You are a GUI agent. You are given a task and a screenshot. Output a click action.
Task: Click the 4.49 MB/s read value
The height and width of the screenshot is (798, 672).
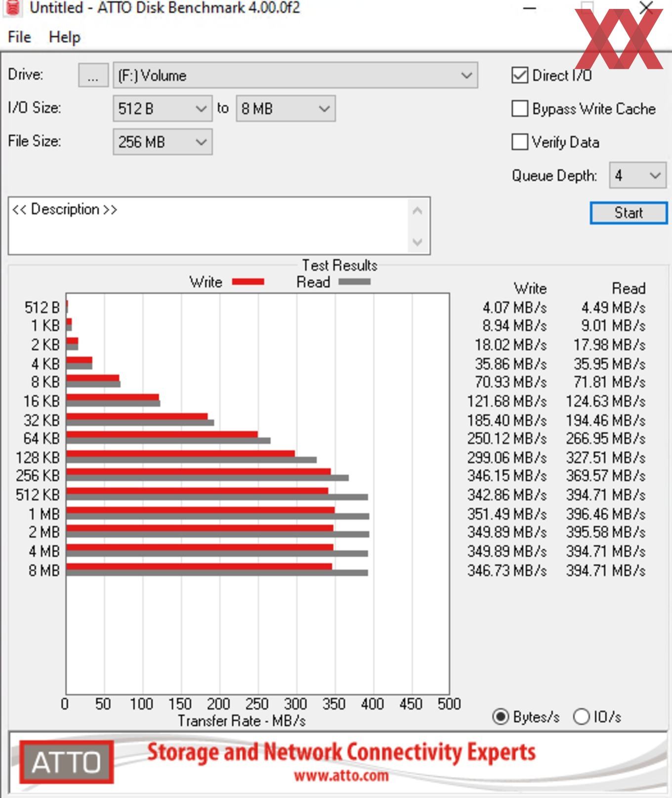pyautogui.click(x=613, y=308)
